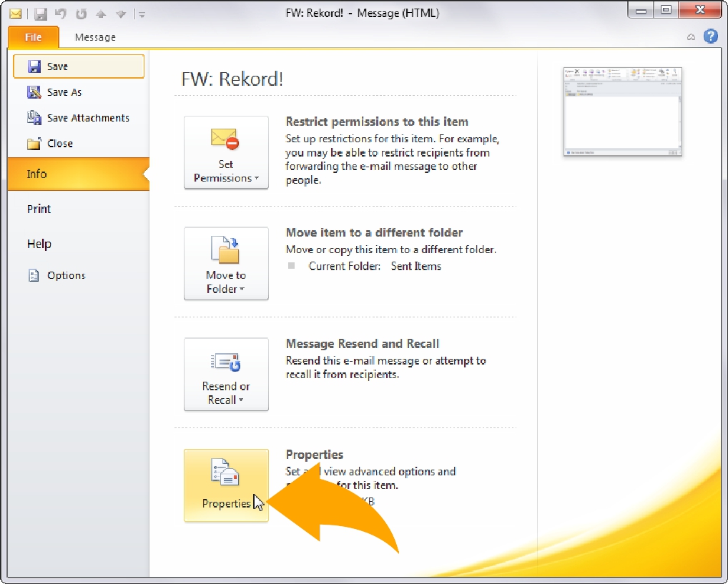The width and height of the screenshot is (728, 584).
Task: Click the Save floppy icon in Quick Access Toolbar
Action: 40,14
